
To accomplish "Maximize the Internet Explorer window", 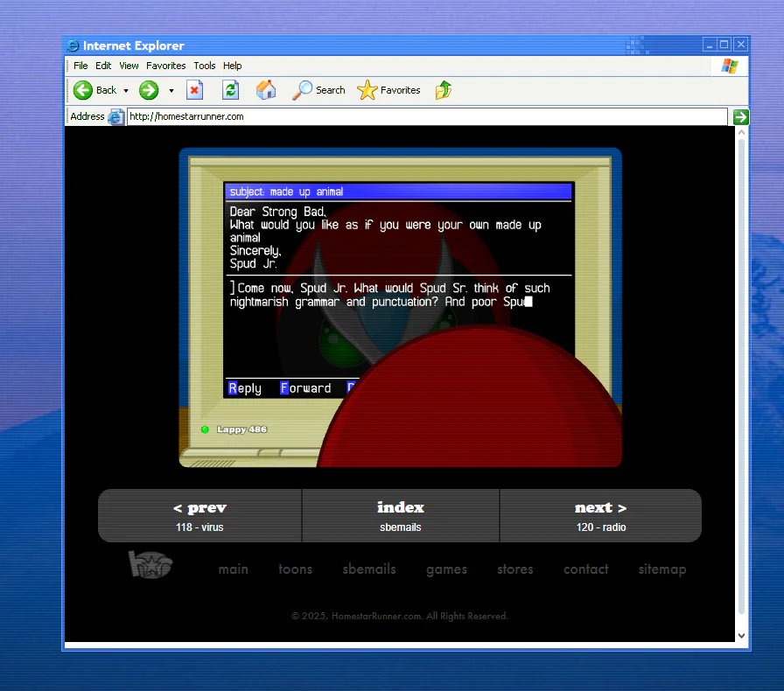I will (x=724, y=45).
